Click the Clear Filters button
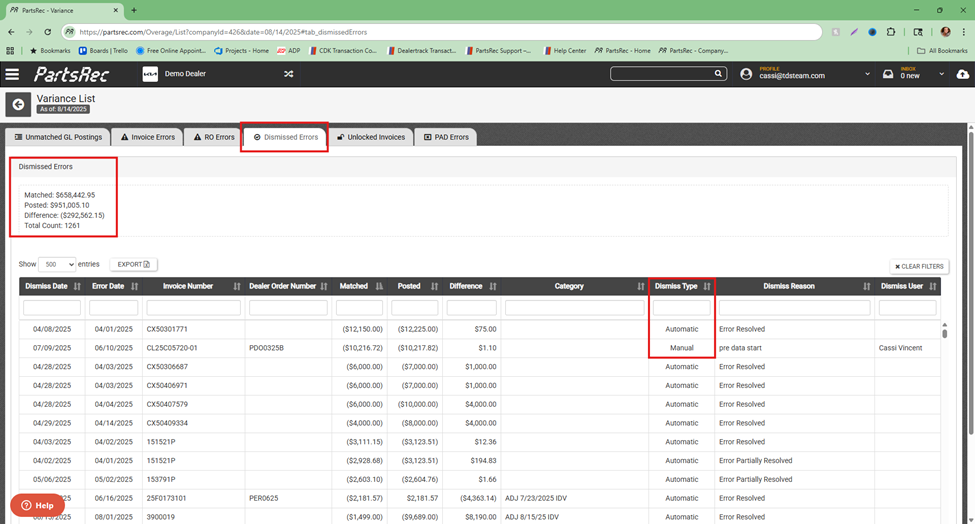 919,266
